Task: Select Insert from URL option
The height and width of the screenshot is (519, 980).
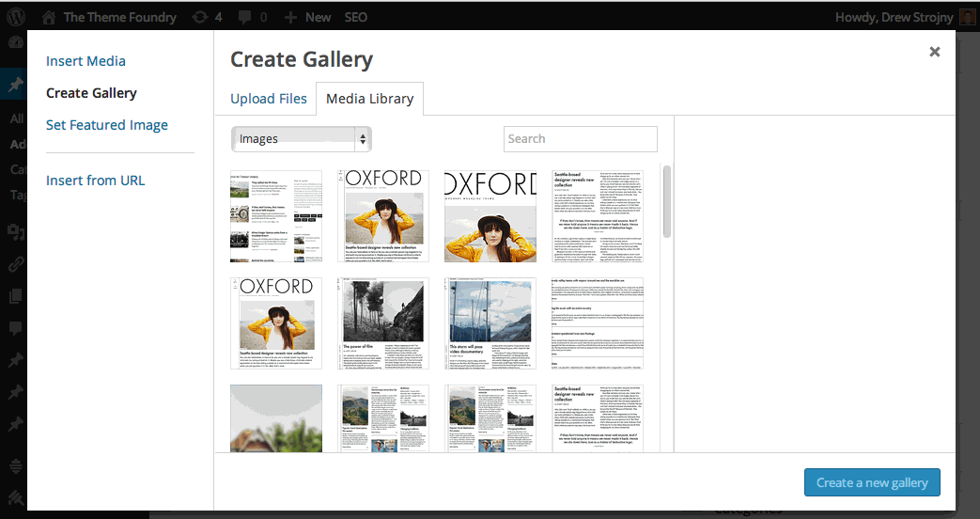Action: (x=95, y=181)
